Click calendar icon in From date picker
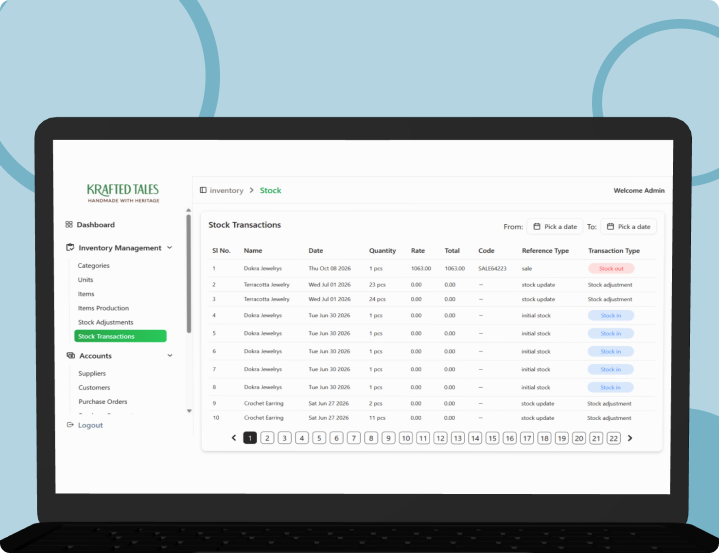 pyautogui.click(x=536, y=226)
